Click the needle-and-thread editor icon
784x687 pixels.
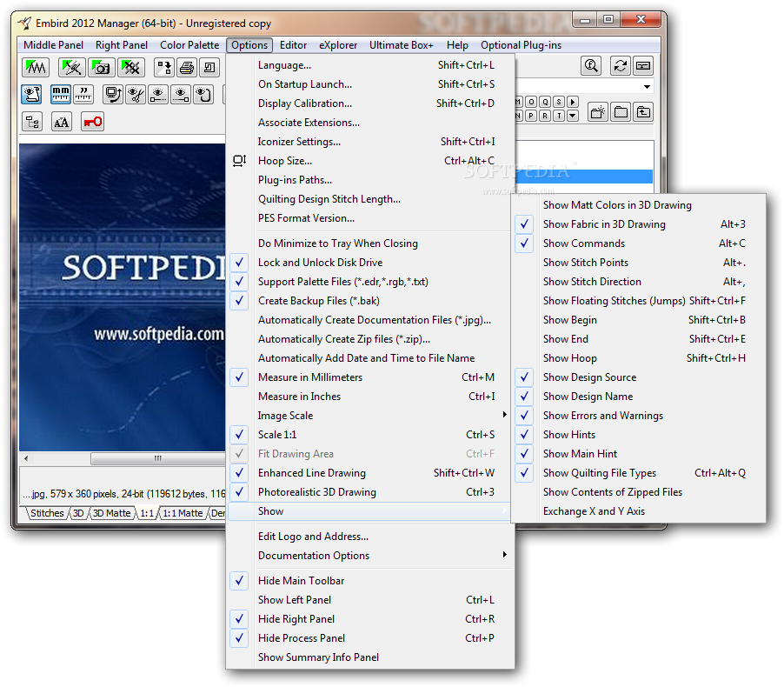(71, 67)
